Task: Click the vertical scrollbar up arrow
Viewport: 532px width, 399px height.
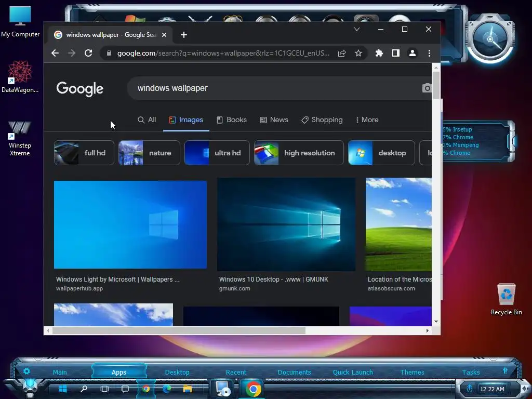Action: click(436, 68)
